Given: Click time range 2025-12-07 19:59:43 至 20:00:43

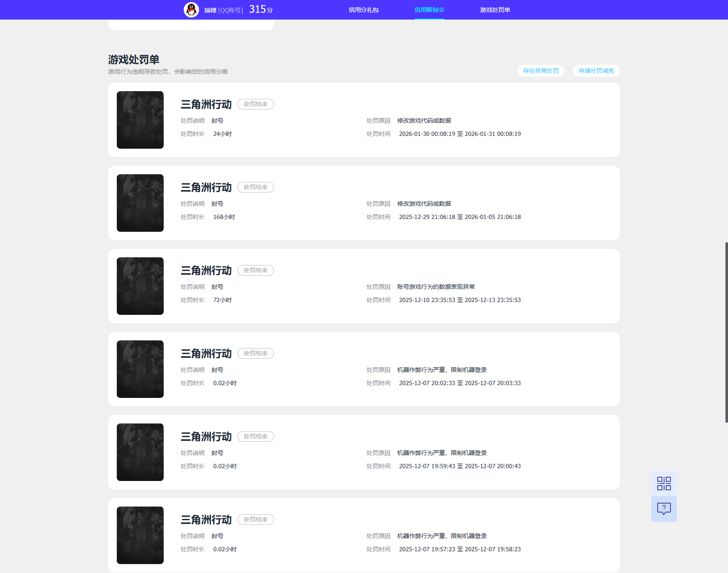Looking at the screenshot, I should pos(460,466).
